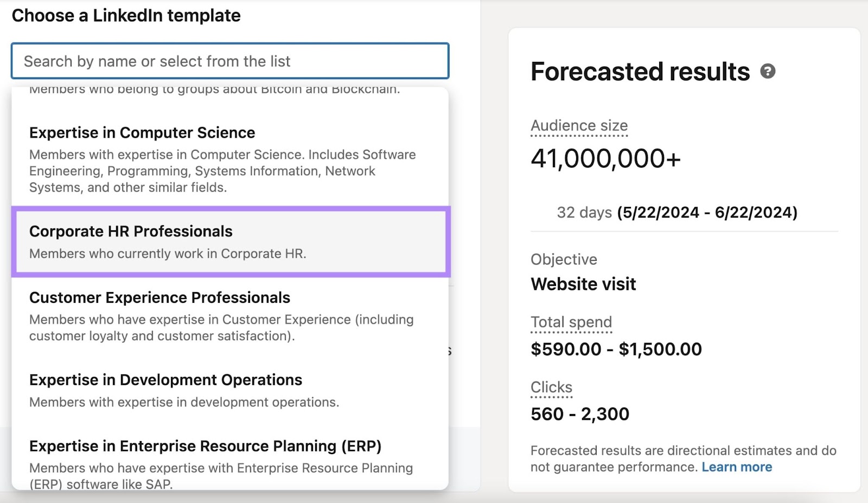The image size is (868, 503).
Task: Click the Bitcoin and Blockchain groups entry
Action: point(214,89)
